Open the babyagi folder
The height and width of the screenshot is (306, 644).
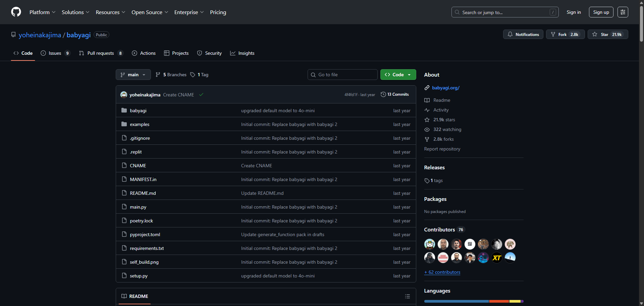138,111
